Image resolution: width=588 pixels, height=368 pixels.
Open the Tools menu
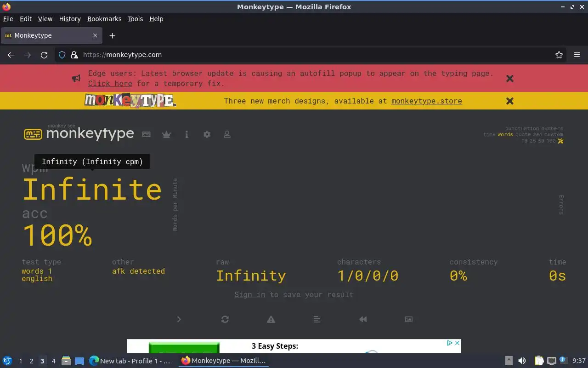click(135, 19)
